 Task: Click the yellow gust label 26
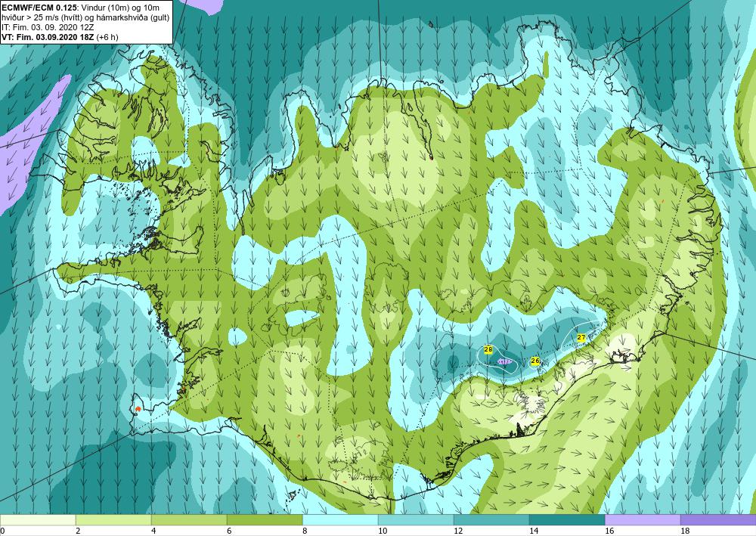(534, 361)
